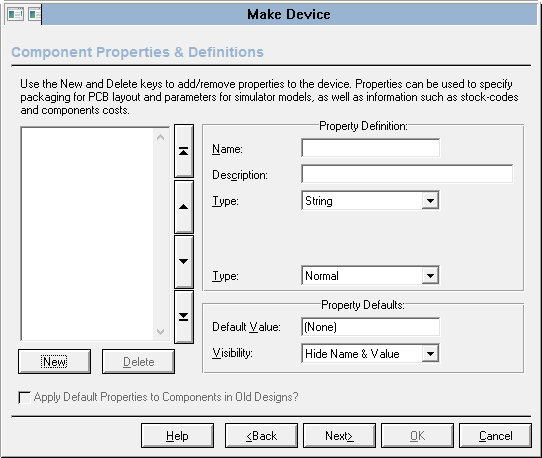Screen dimensions: 542x458
Task: Open the Visibility Hide Name & Value dropdown
Action: click(x=430, y=353)
